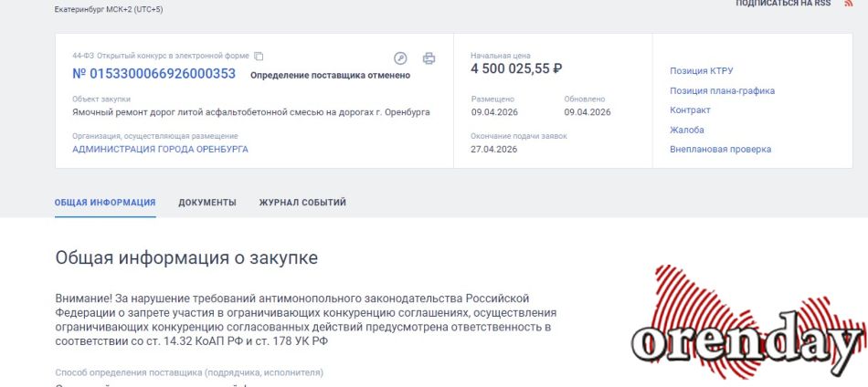
Task: Open the Журнал событий tab
Action: click(x=302, y=203)
